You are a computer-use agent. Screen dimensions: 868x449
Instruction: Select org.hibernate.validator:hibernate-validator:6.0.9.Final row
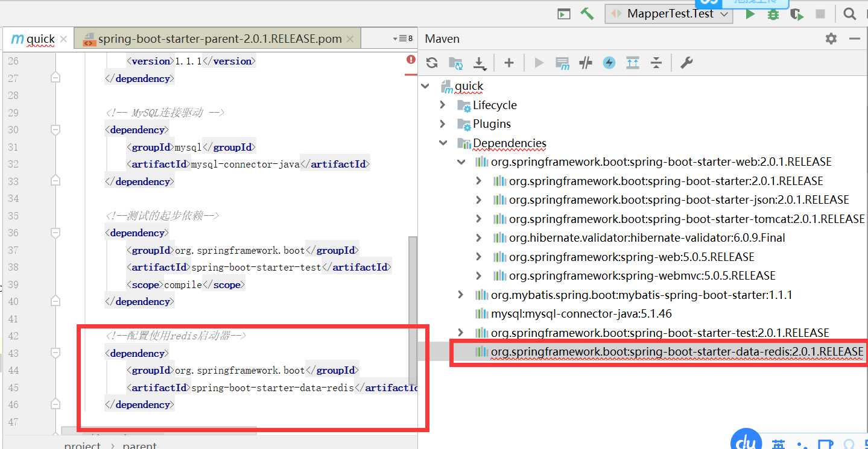coord(647,237)
